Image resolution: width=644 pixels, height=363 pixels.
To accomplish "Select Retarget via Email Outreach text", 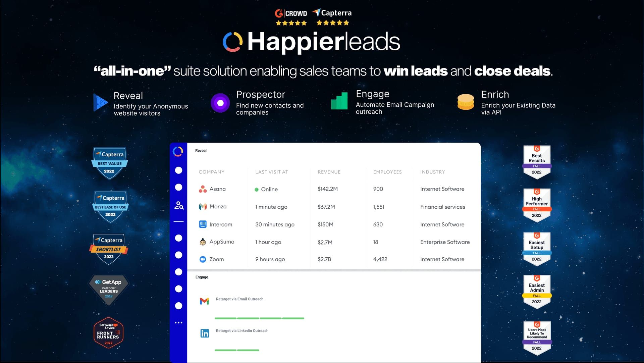I will (239, 299).
